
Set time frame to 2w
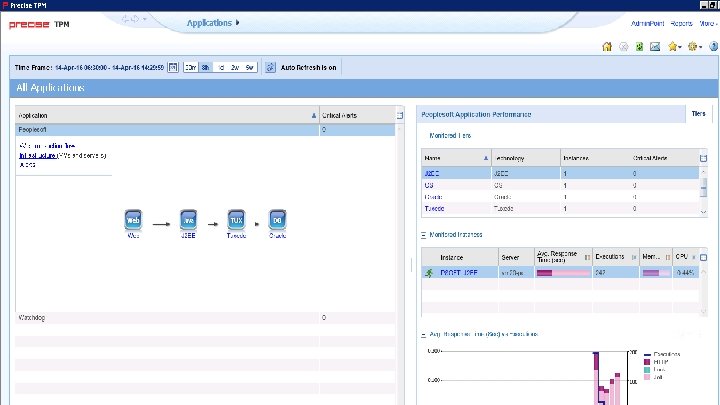[235, 68]
